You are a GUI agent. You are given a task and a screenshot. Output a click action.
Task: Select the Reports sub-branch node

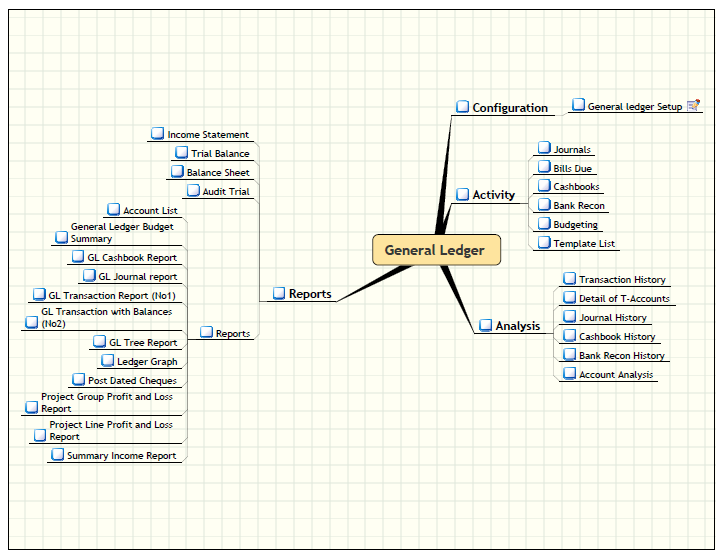pos(232,333)
